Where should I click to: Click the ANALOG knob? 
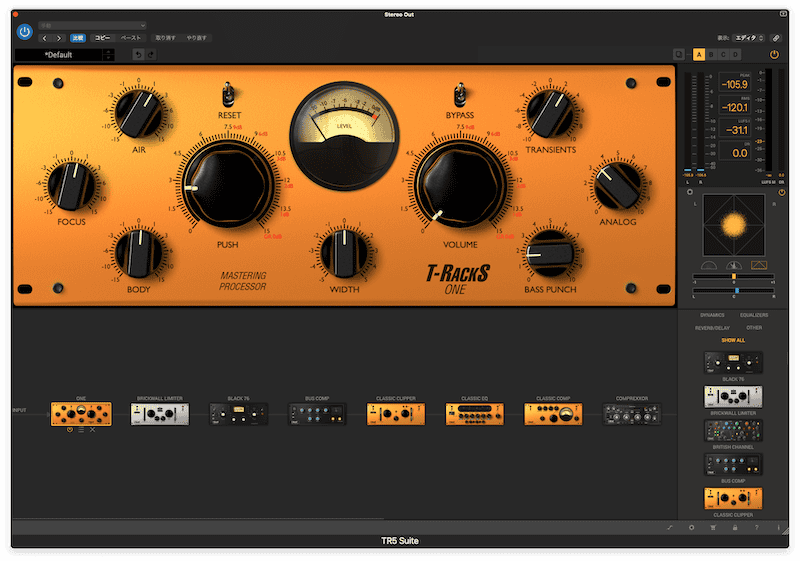(x=618, y=185)
